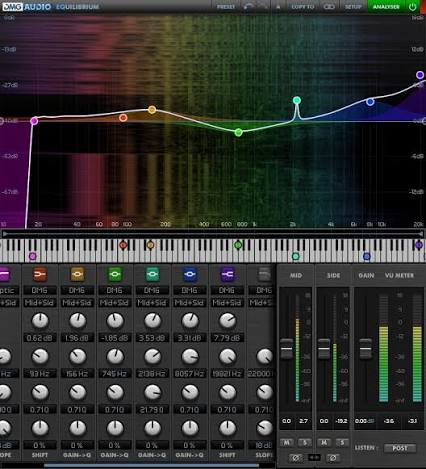The height and width of the screenshot is (469, 426).
Task: Mute the MID channel with M button
Action: point(287,442)
